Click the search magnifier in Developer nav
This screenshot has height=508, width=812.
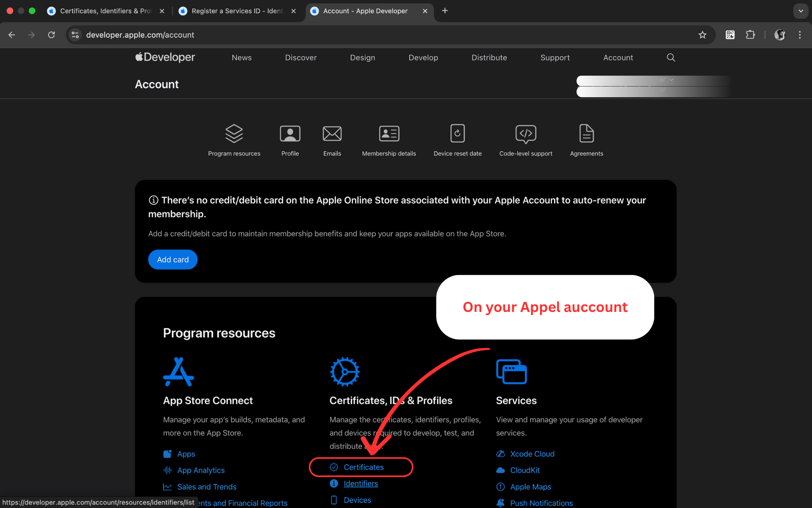pyautogui.click(x=670, y=58)
